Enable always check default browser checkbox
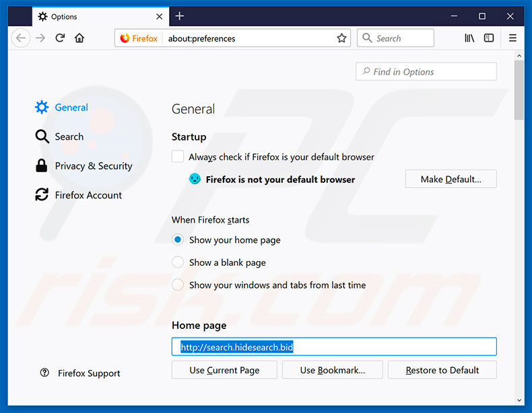The image size is (532, 413). click(x=178, y=157)
